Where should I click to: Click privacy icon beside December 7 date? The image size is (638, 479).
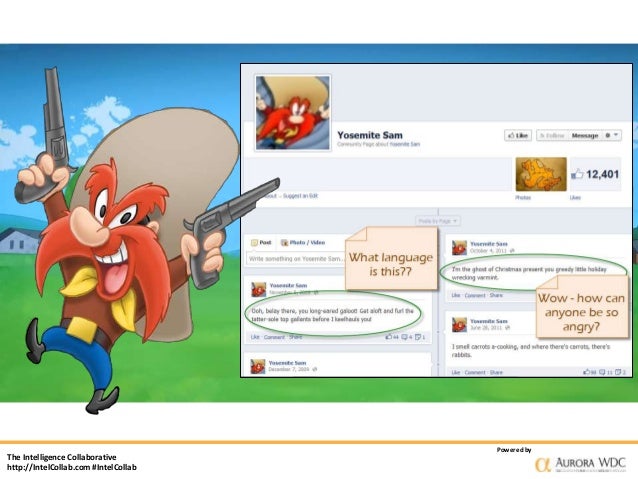point(315,370)
